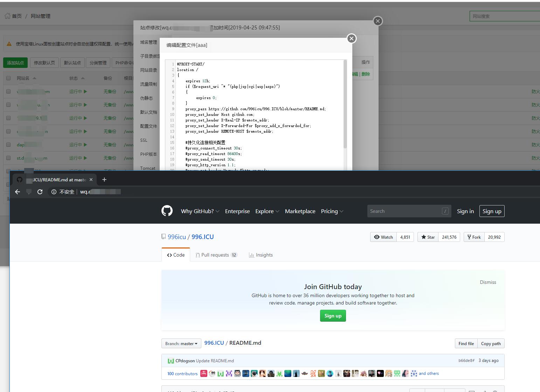Sort sites by 网站名 arrow

click(34, 78)
